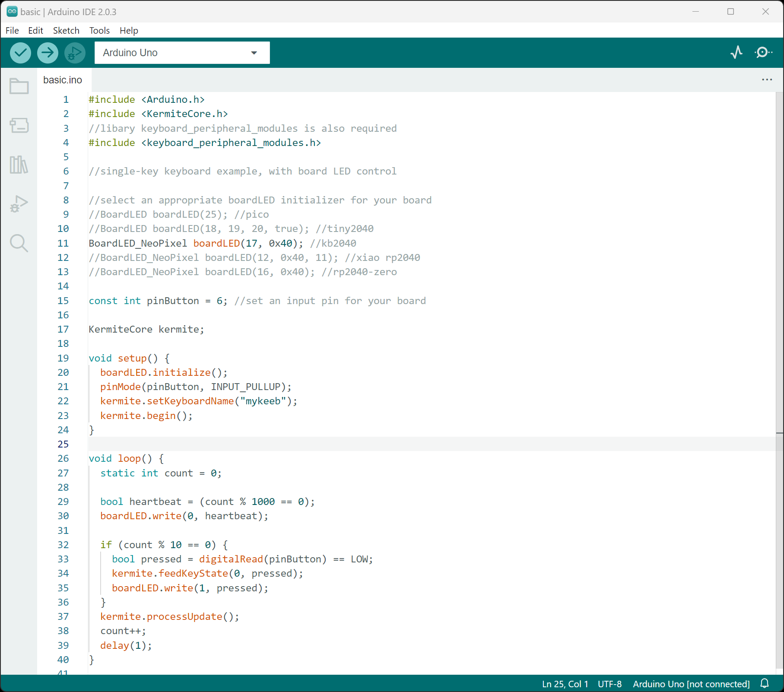Click the kermite.begin(); line
The image size is (784, 692).
[146, 416]
